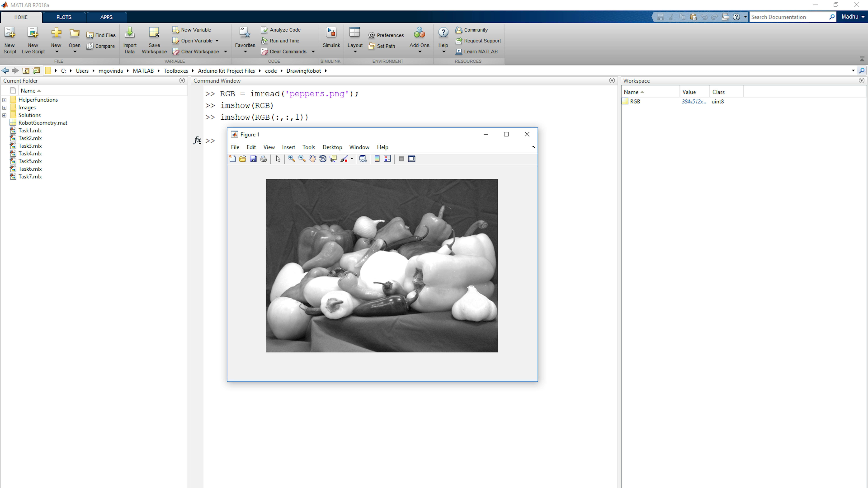Open the Tools menu in Figure 1

[x=309, y=147]
